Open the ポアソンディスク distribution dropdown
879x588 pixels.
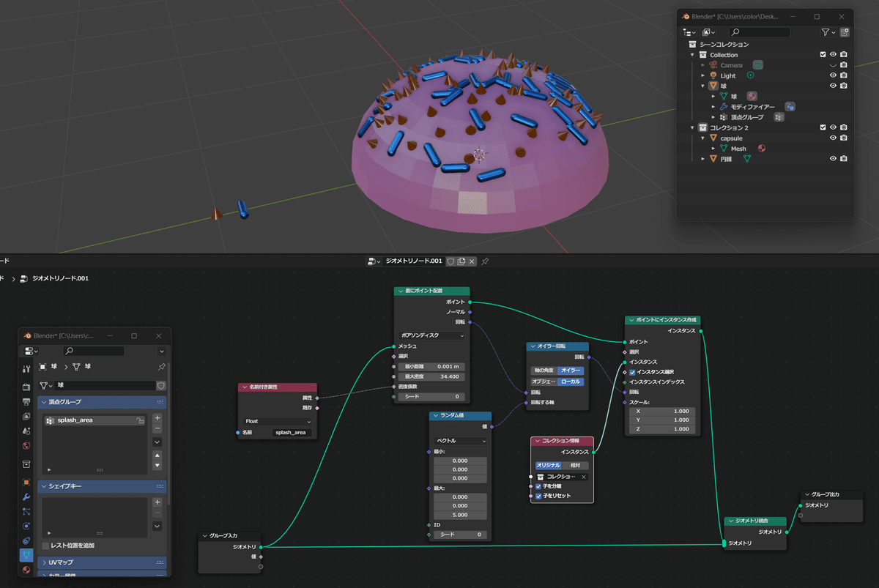(x=431, y=335)
